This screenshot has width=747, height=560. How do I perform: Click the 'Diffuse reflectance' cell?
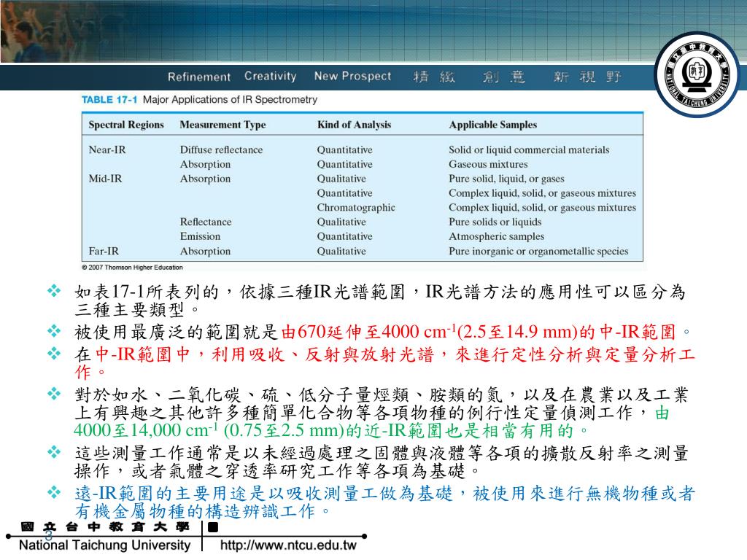221,149
